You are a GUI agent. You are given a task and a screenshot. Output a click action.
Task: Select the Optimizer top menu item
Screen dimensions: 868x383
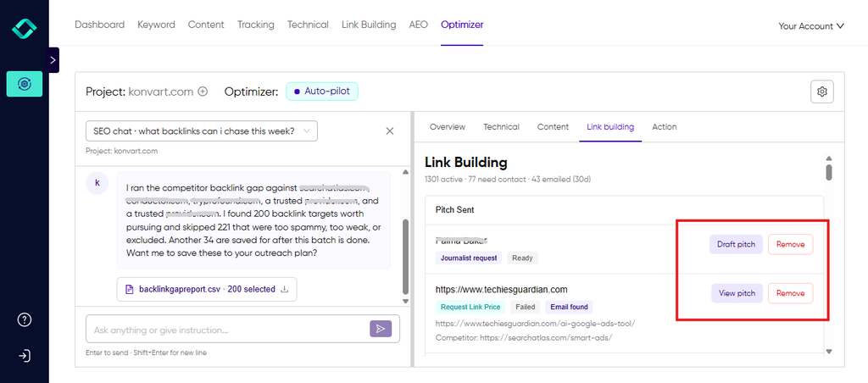(x=462, y=25)
